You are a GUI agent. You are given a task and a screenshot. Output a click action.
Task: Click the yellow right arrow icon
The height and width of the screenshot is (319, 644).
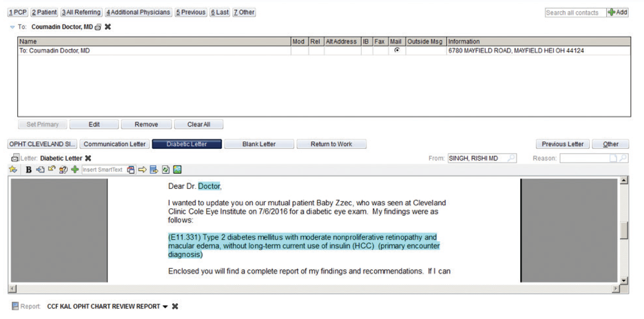tap(142, 170)
